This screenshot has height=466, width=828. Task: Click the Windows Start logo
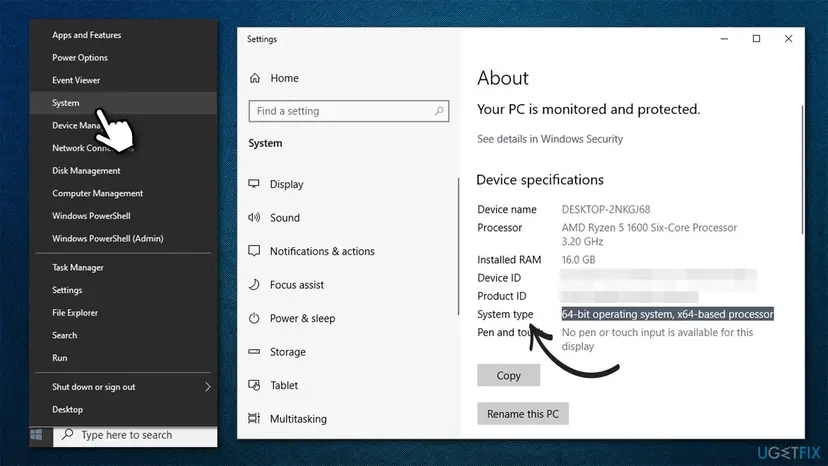pos(36,435)
